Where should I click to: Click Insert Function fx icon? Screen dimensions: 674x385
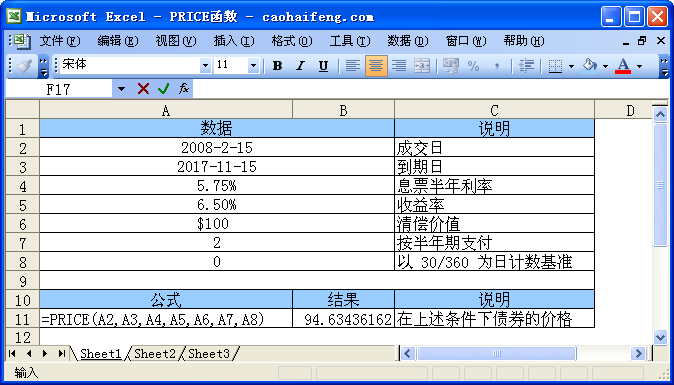pyautogui.click(x=184, y=89)
